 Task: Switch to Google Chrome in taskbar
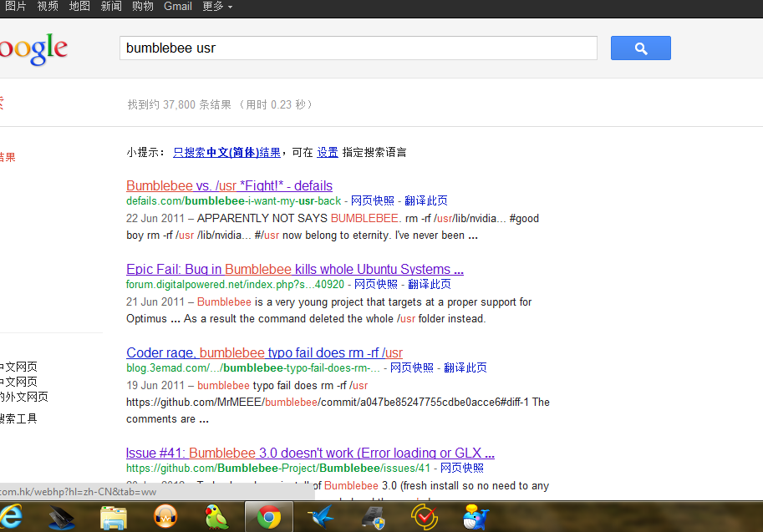(268, 516)
